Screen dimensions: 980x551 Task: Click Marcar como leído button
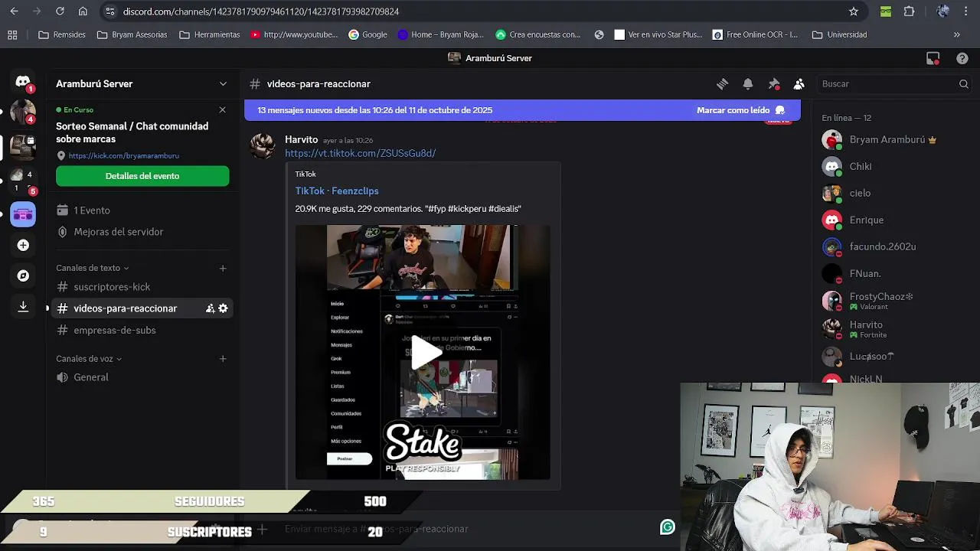point(740,110)
